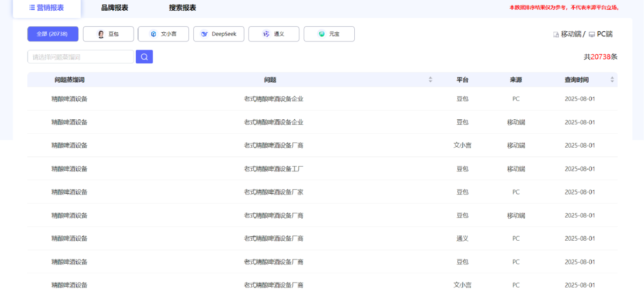
Task: Click the 问题蒸馏词 column header
Action: click(69, 80)
